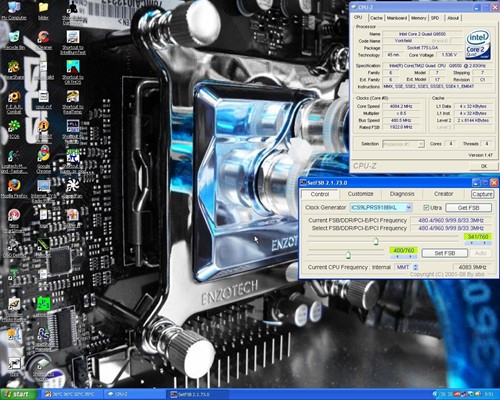Image resolution: width=500 pixels, height=400 pixels.
Task: Switch to the Cache tab in CPU-Z
Action: 376,18
